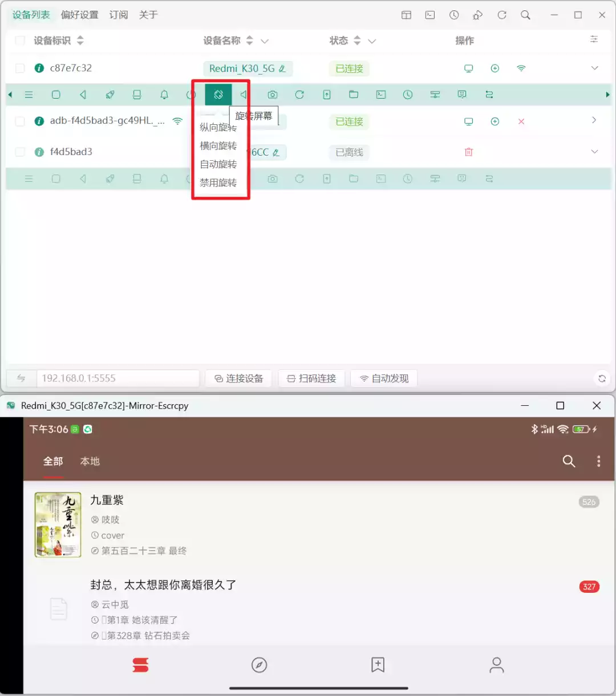Viewport: 616px width, 696px height.
Task: Click the circular reboot arrow icon in c87e7c32 toolbar
Action: click(x=299, y=95)
